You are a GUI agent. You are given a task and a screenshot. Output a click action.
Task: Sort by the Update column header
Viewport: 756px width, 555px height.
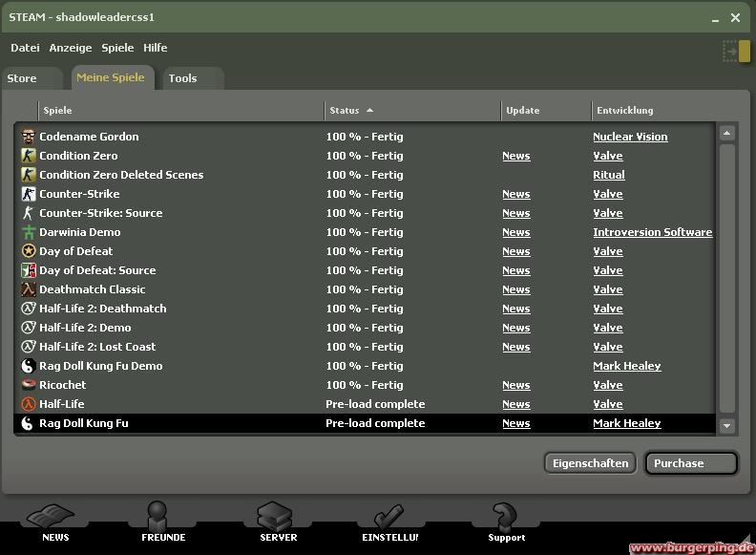click(546, 111)
